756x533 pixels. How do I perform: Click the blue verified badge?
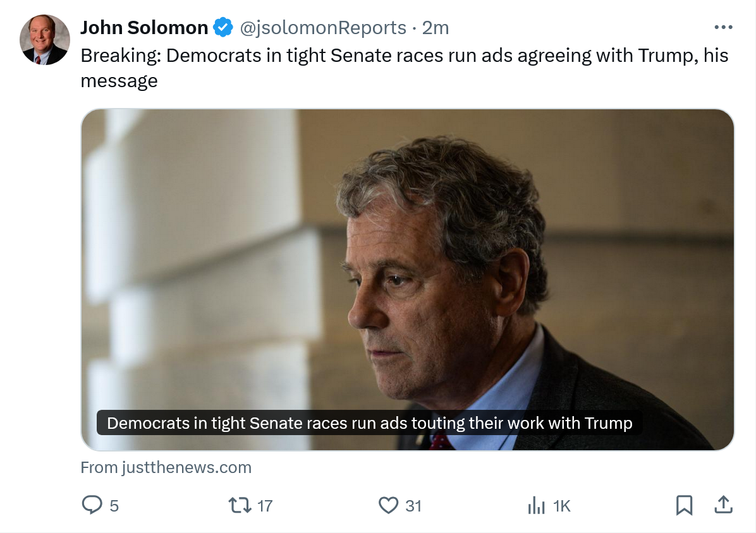[222, 28]
